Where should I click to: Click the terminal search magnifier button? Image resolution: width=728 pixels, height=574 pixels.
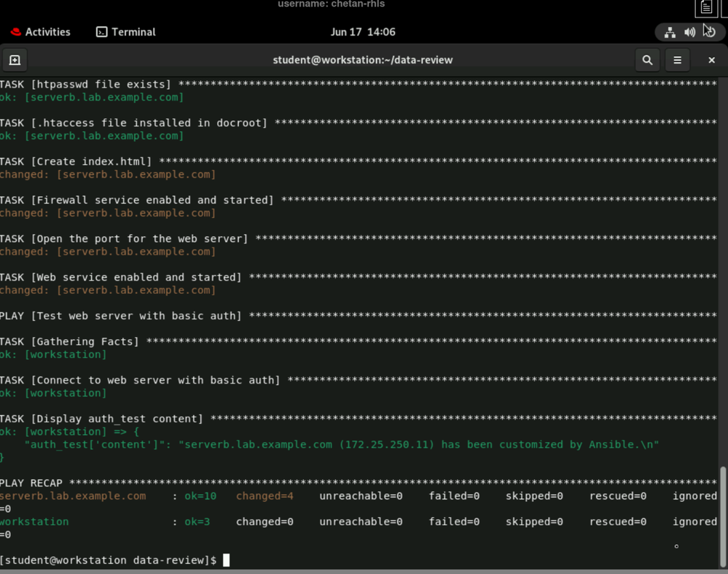tap(647, 60)
